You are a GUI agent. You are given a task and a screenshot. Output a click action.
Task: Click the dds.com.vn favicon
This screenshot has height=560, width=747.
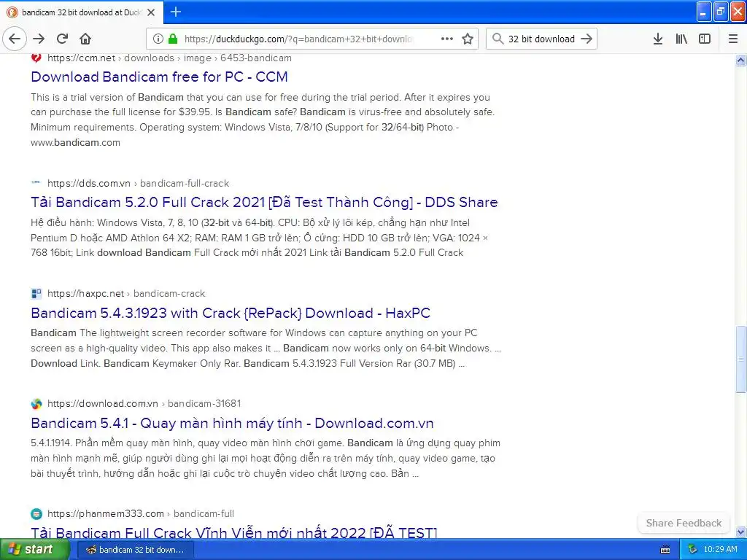pyautogui.click(x=36, y=183)
